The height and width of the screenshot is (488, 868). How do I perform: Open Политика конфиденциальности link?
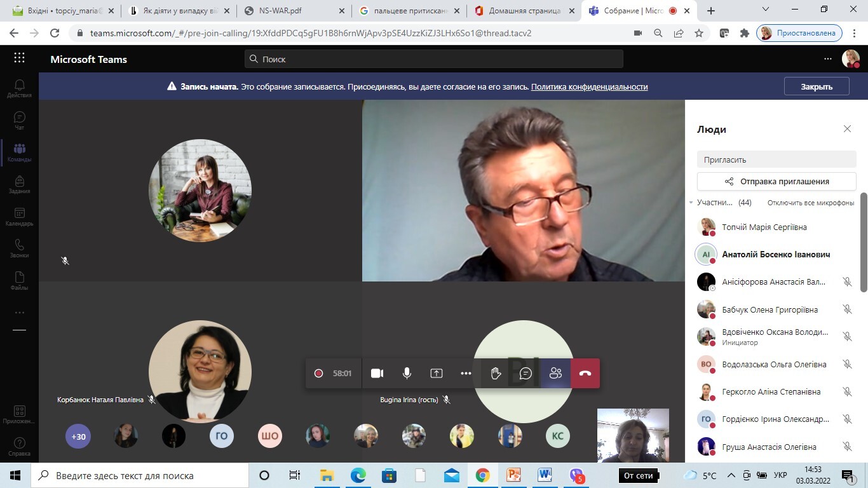tap(589, 86)
